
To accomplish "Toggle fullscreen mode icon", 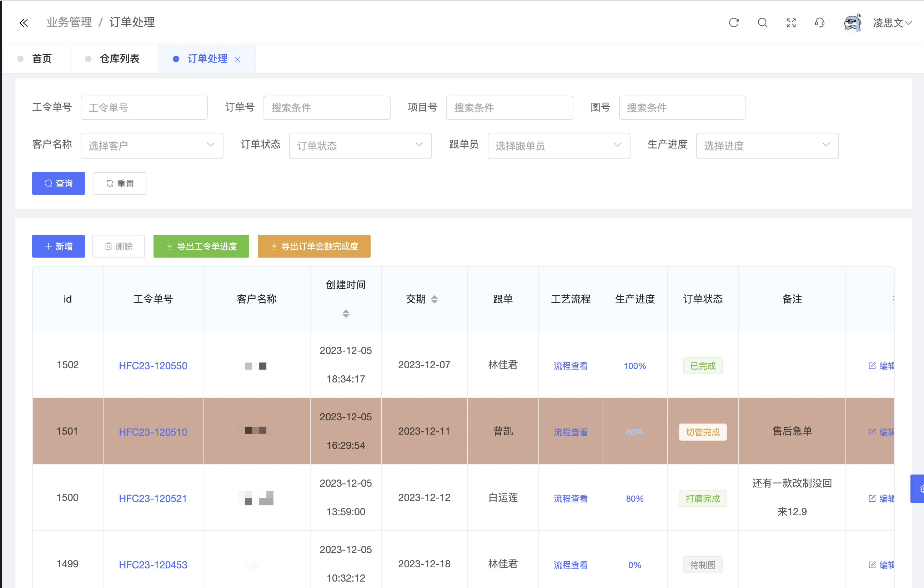I will tap(791, 22).
